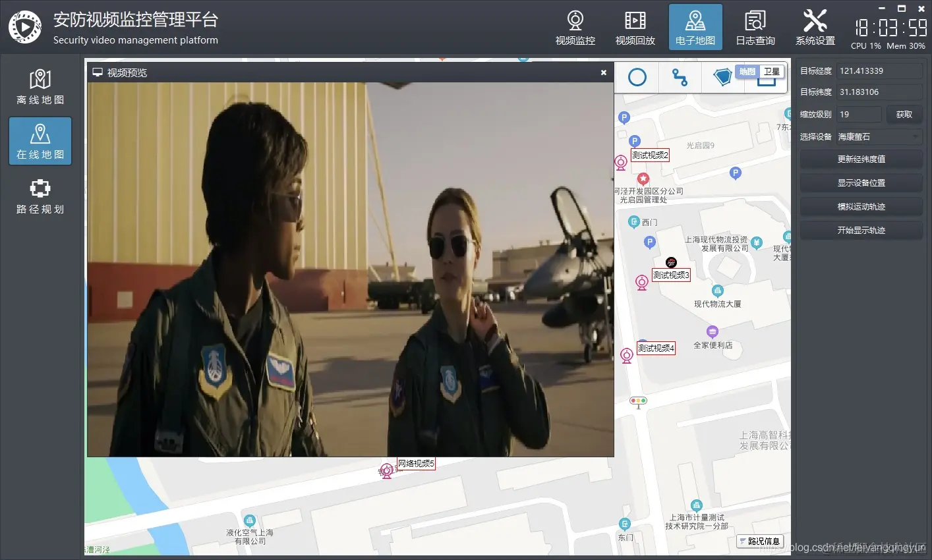
Task: Click the 网络视频5 camera marker icon
Action: click(x=387, y=472)
